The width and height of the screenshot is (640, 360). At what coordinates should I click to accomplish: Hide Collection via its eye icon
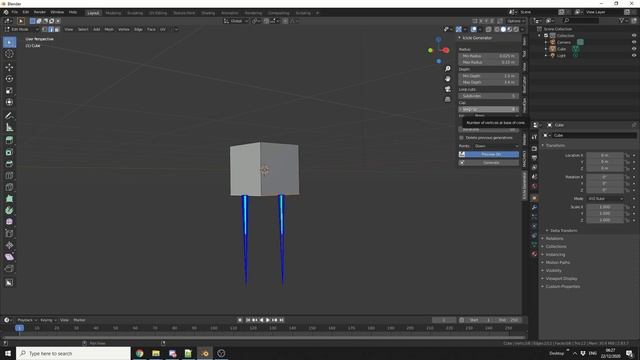(x=634, y=36)
